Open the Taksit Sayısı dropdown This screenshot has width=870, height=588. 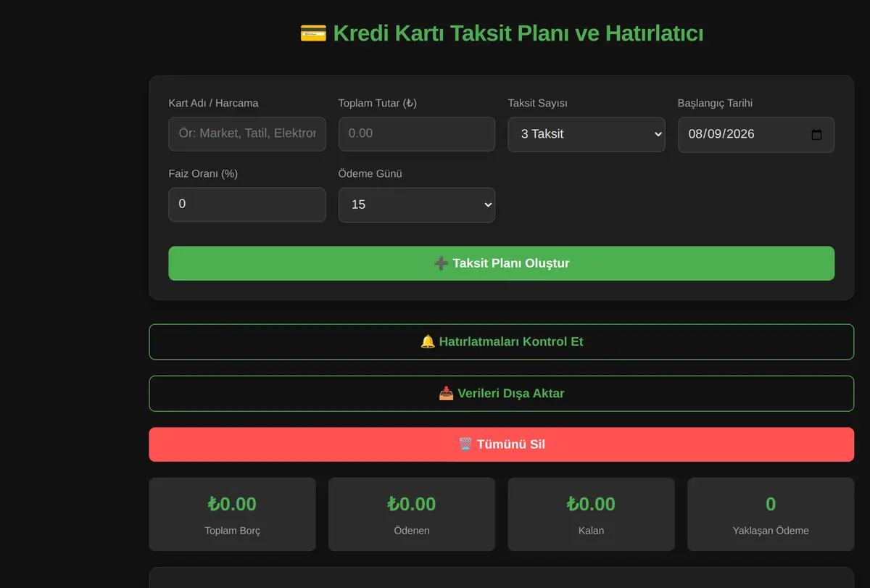coord(587,134)
